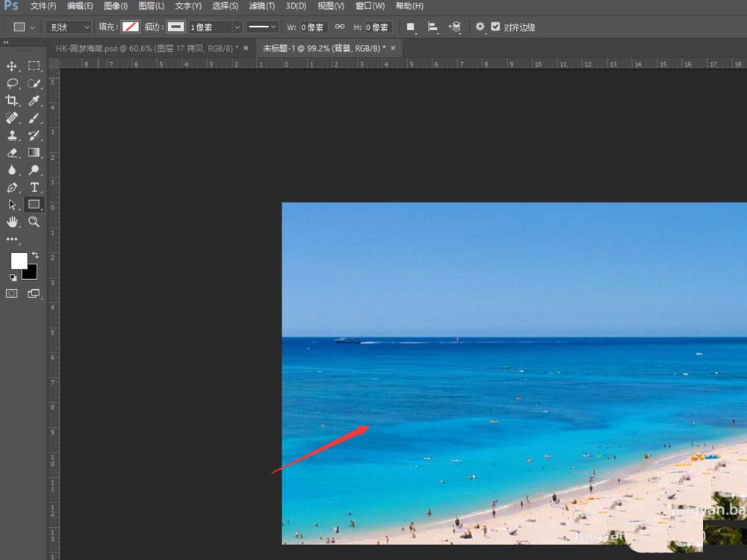Swap foreground and background colors
This screenshot has height=560, width=747.
click(x=35, y=255)
